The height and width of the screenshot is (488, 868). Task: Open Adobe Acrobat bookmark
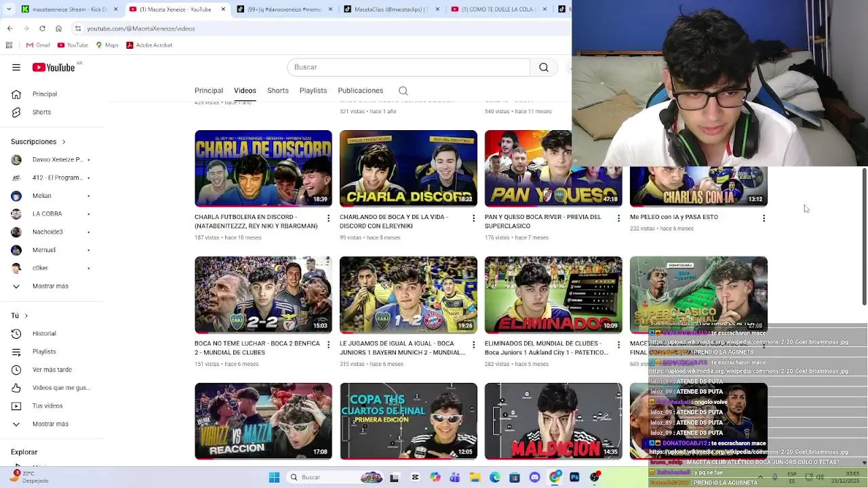tap(149, 45)
